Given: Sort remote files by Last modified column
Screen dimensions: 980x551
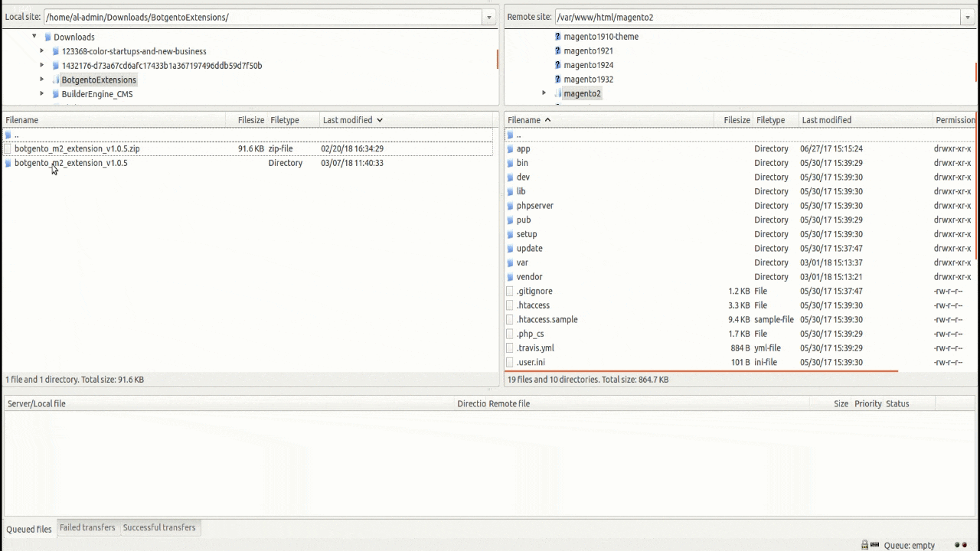Looking at the screenshot, I should point(865,120).
